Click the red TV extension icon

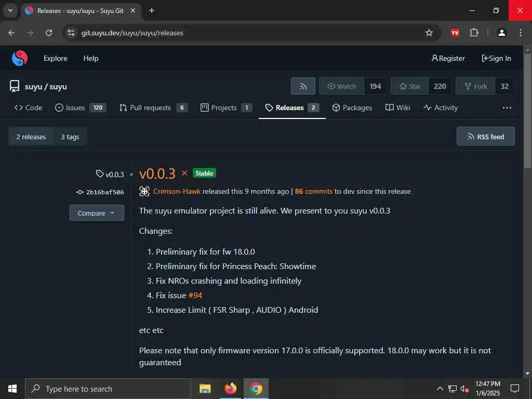(455, 33)
